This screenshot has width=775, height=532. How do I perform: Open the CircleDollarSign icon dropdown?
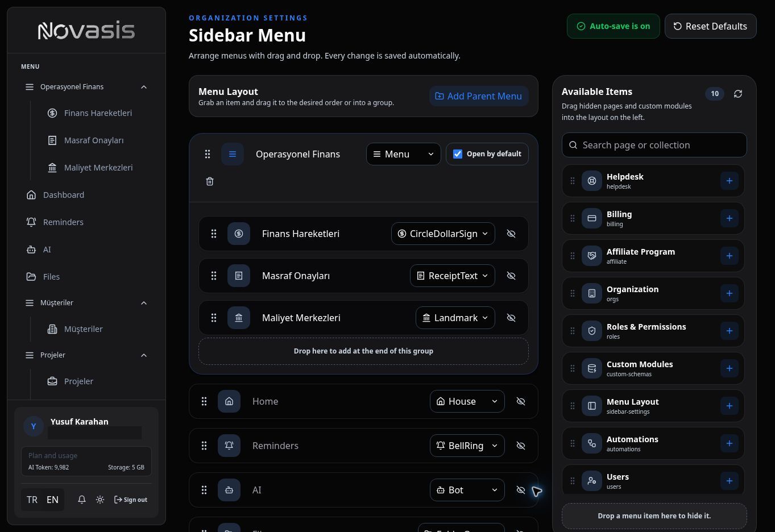(443, 234)
